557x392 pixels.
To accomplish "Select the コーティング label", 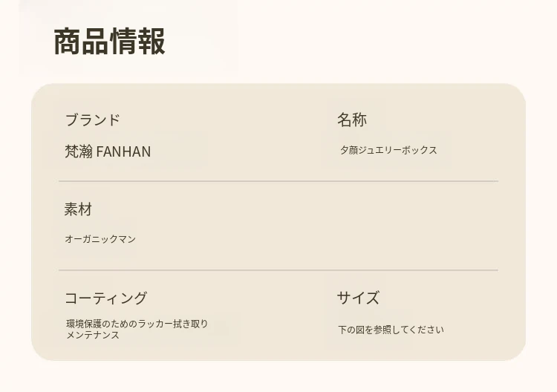I will [105, 298].
